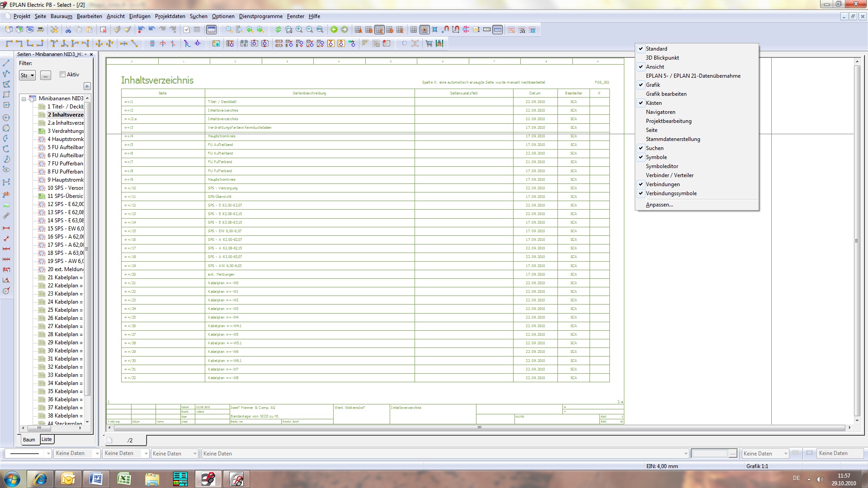Open the wide Keine Daten combo box dropdown
Screen dimensions: 868x488
tap(685, 454)
